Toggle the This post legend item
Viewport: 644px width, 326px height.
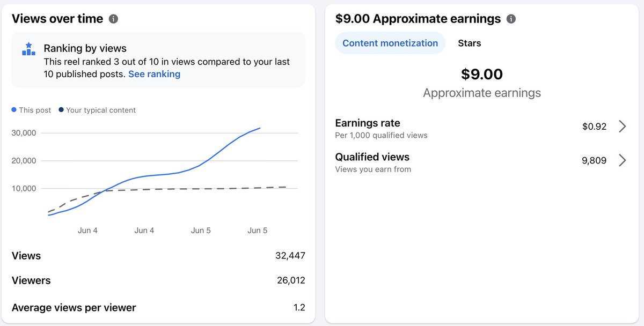32,110
